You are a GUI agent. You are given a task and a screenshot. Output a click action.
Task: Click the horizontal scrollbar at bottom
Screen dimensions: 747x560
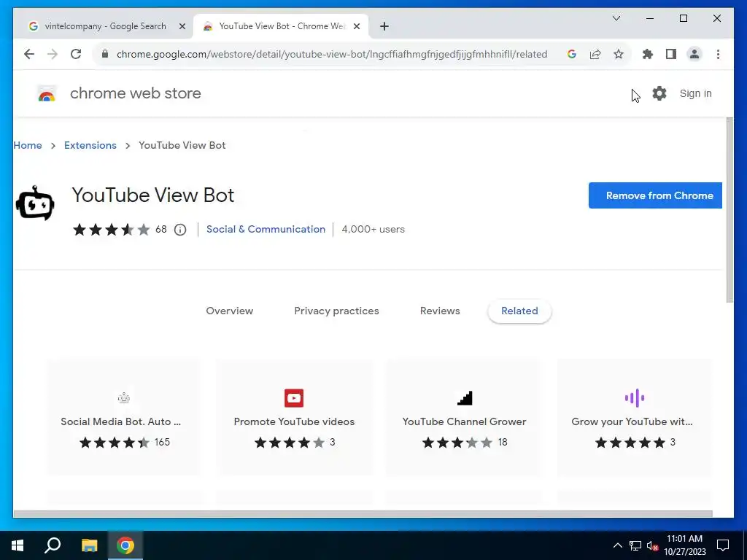pyautogui.click(x=363, y=514)
